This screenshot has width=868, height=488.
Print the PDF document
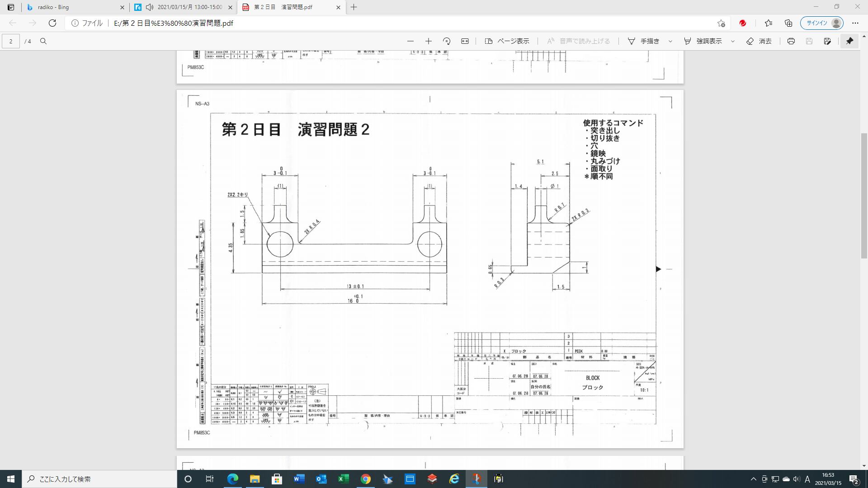(x=791, y=41)
